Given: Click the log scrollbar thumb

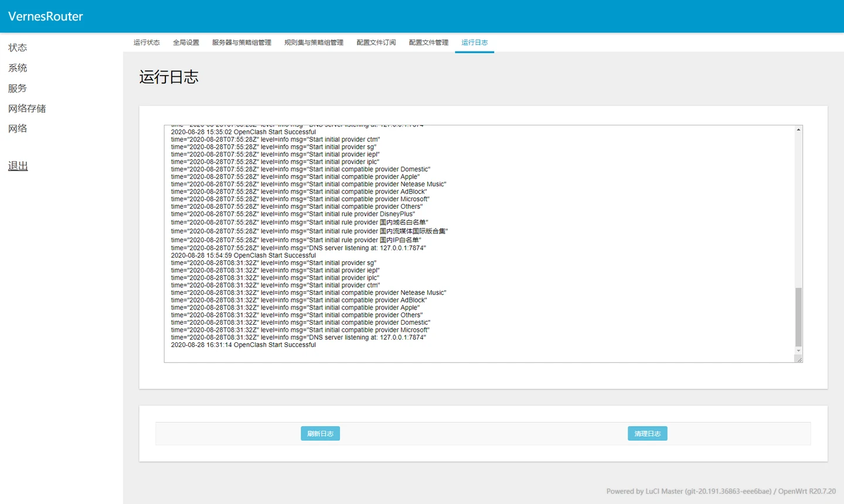Looking at the screenshot, I should [x=798, y=317].
